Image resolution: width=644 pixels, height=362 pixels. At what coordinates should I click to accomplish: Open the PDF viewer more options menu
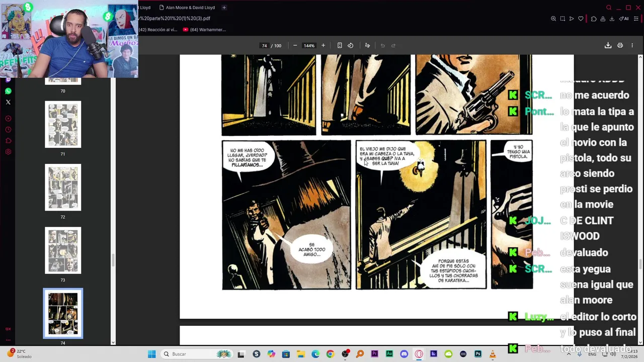[x=632, y=46]
